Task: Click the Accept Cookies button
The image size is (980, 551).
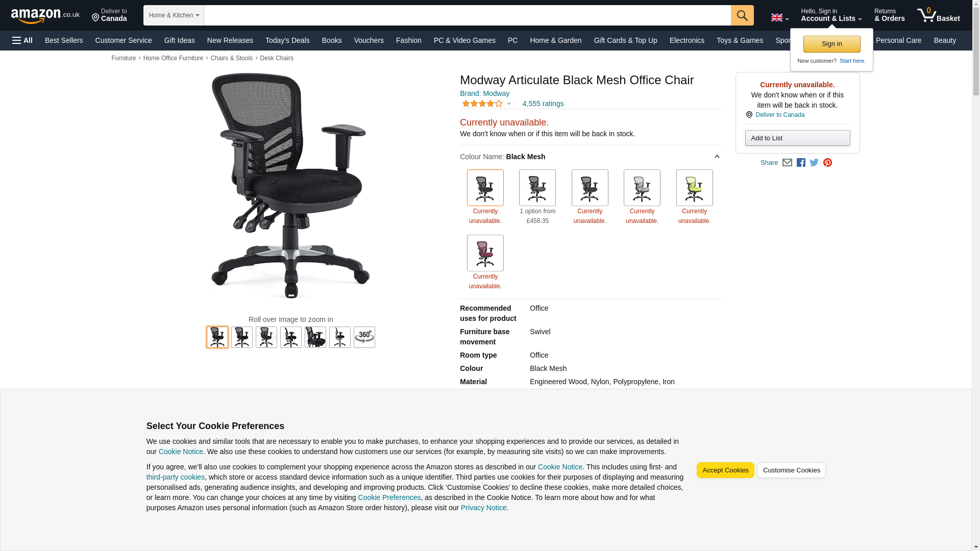Action: click(x=725, y=470)
